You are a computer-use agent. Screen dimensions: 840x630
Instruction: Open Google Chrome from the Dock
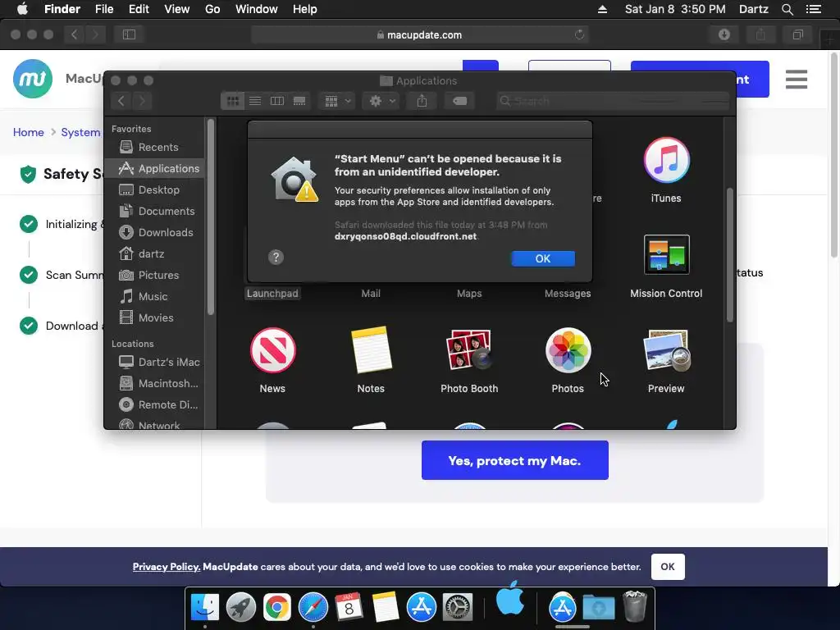(x=277, y=608)
